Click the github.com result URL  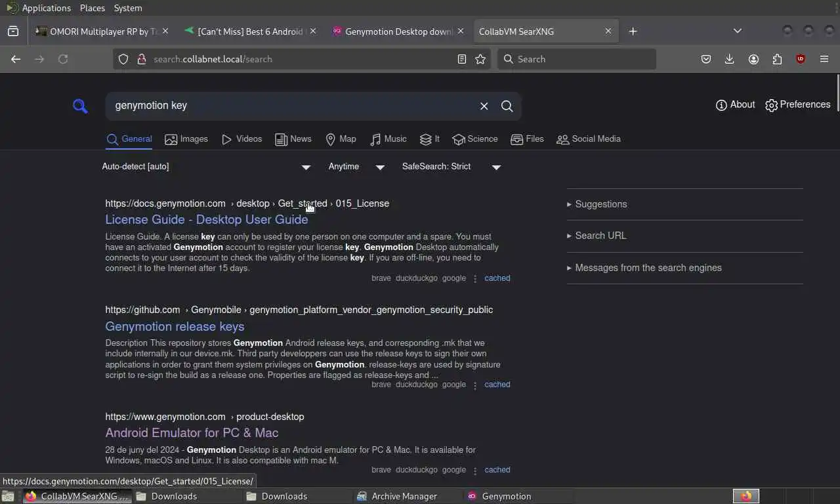tap(299, 310)
